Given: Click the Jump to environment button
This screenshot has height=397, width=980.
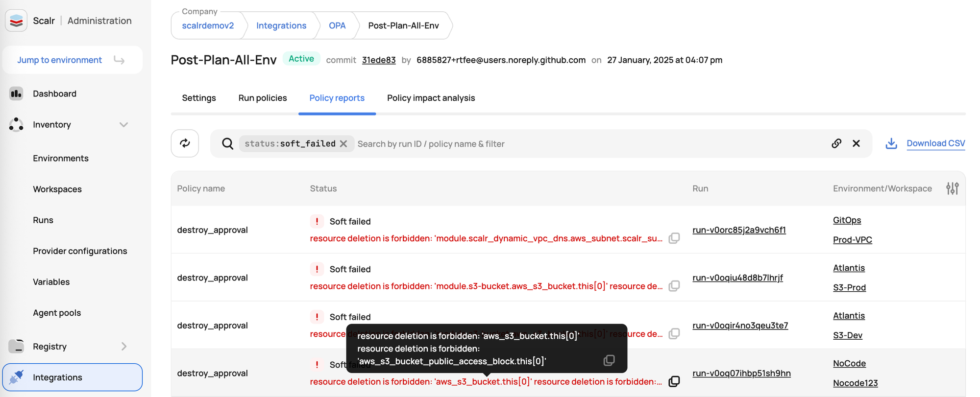Looking at the screenshot, I should tap(73, 60).
